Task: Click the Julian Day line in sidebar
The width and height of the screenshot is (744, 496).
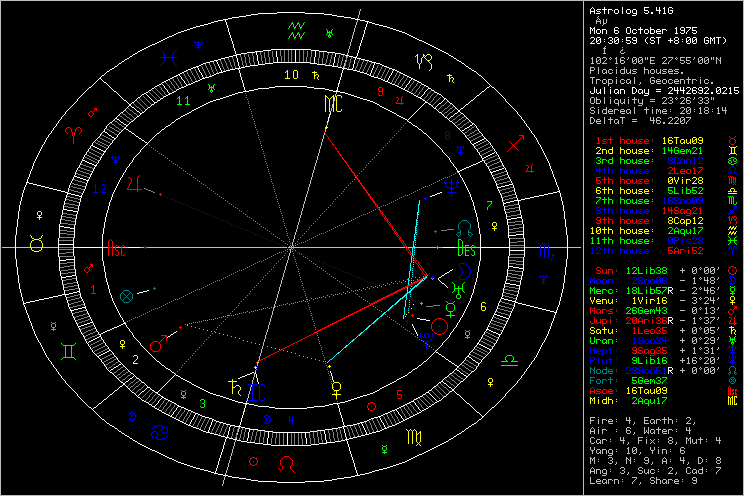Action: click(x=663, y=90)
